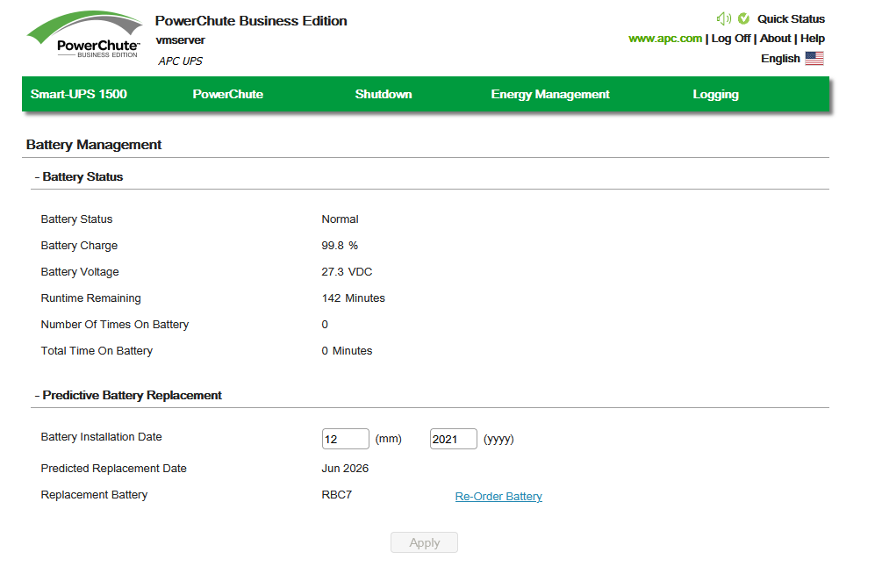Image resolution: width=882 pixels, height=588 pixels.
Task: Select the English language label
Action: pos(780,59)
